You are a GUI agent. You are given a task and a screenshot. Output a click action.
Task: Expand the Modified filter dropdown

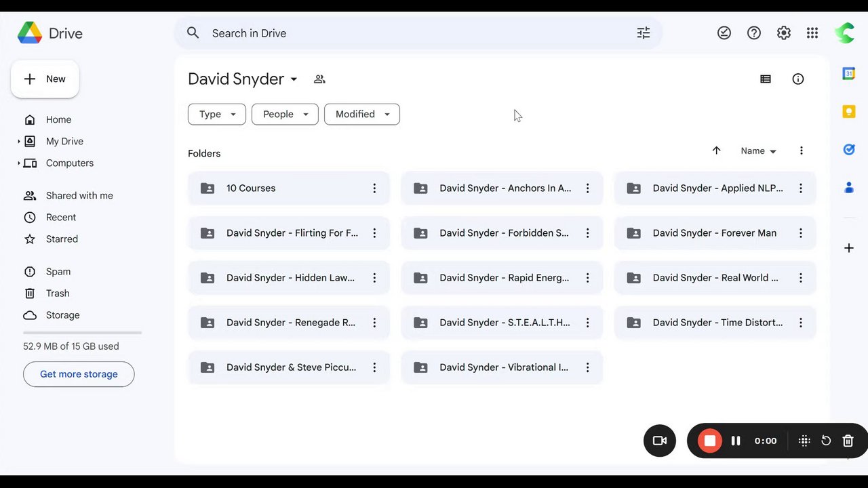click(x=361, y=115)
